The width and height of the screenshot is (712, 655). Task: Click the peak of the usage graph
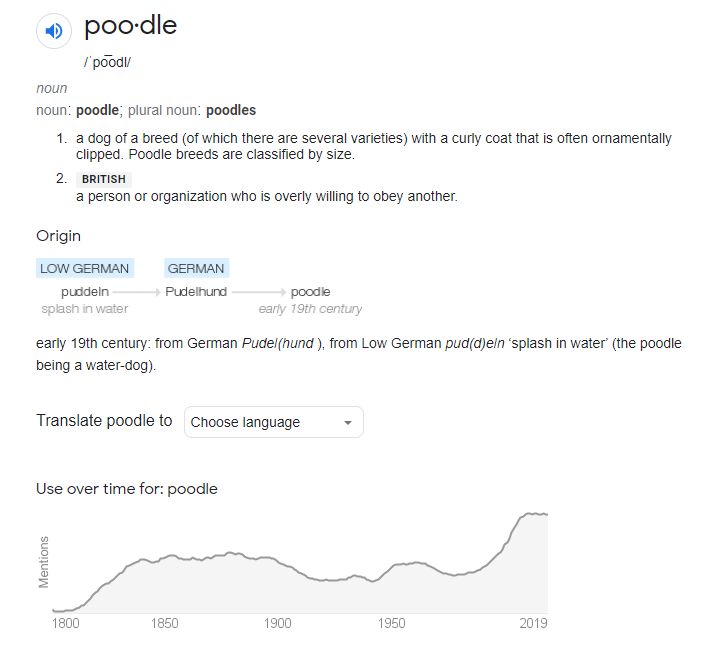tap(531, 513)
